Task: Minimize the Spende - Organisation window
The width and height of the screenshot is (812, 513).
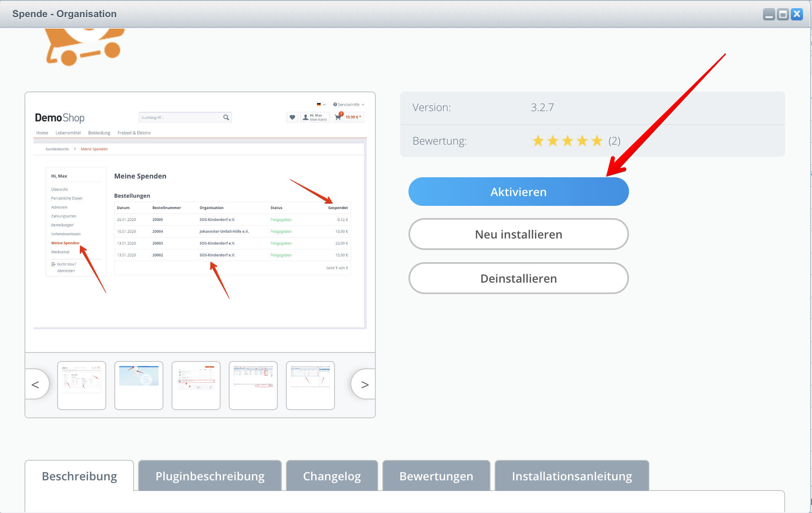Action: (x=769, y=15)
